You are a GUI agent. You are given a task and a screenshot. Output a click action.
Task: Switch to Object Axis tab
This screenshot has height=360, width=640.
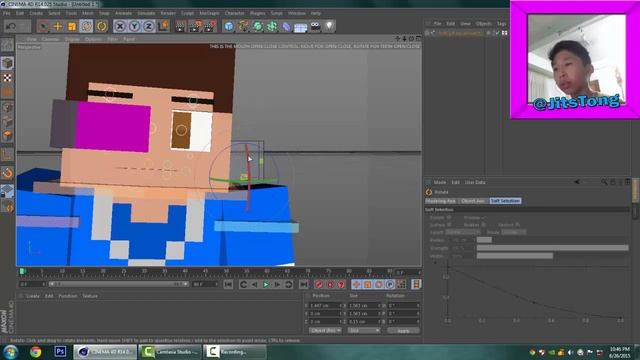(473, 201)
